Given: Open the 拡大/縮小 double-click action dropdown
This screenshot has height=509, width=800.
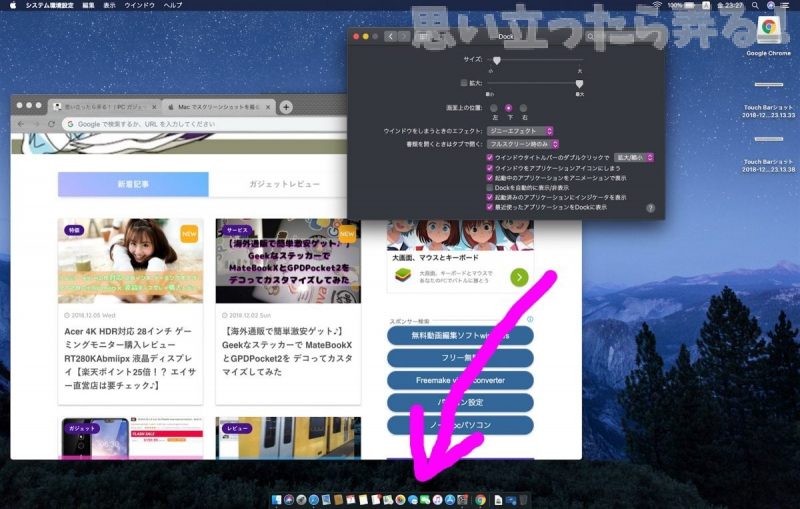Looking at the screenshot, I should (634, 157).
